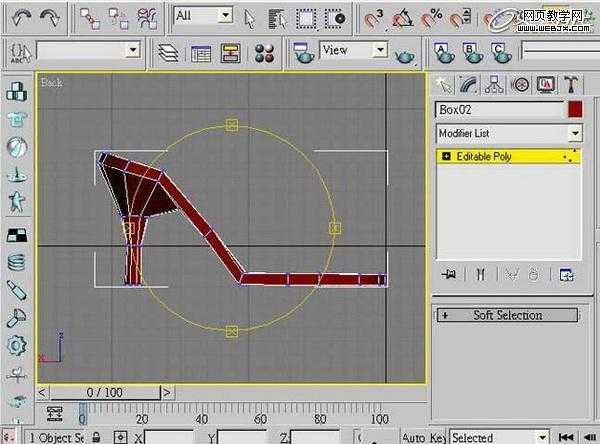This screenshot has width=600, height=444.
Task: Expand the Soft Selection rollout
Action: (507, 315)
